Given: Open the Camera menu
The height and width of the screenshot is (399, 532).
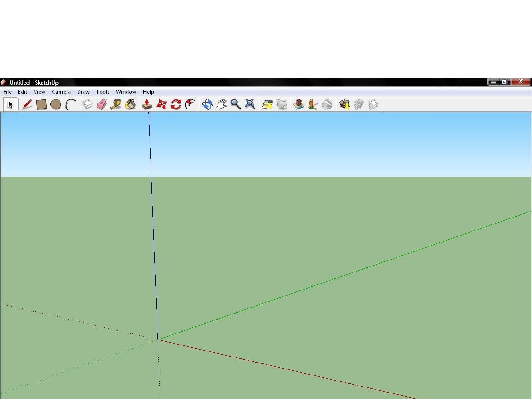Looking at the screenshot, I should [61, 91].
